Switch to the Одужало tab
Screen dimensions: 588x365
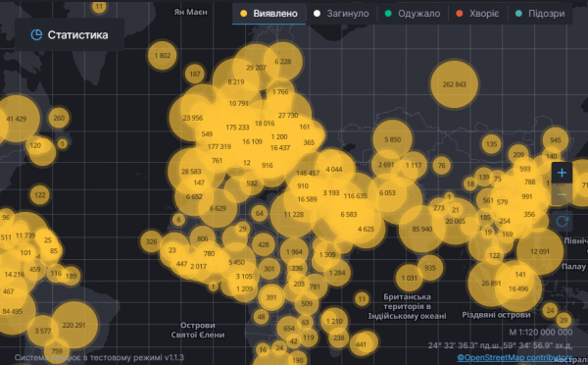click(413, 14)
